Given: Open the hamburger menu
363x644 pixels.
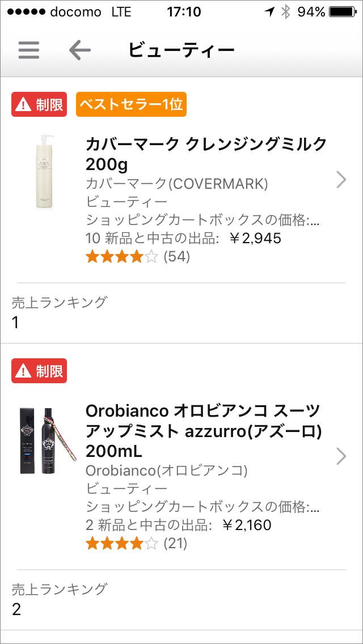Looking at the screenshot, I should tap(29, 50).
